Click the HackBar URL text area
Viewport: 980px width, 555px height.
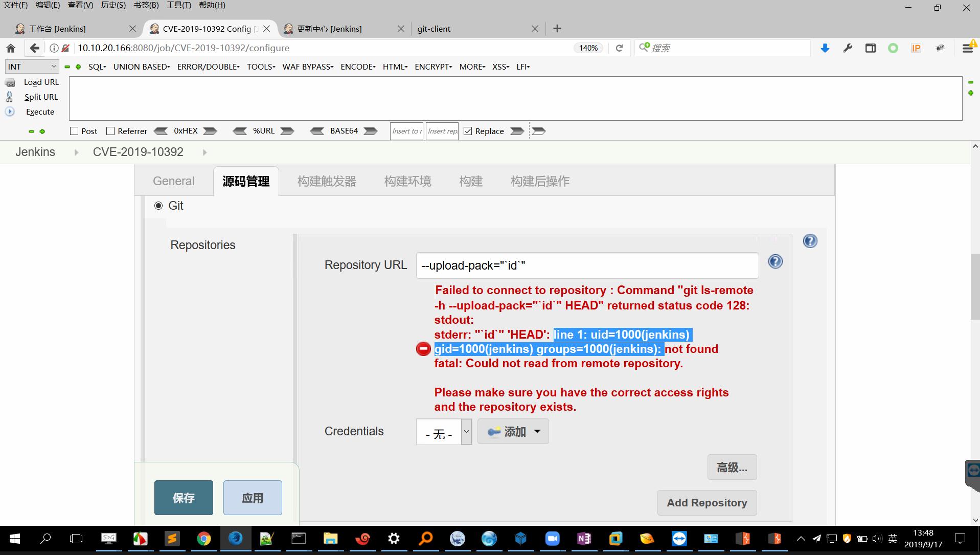516,99
